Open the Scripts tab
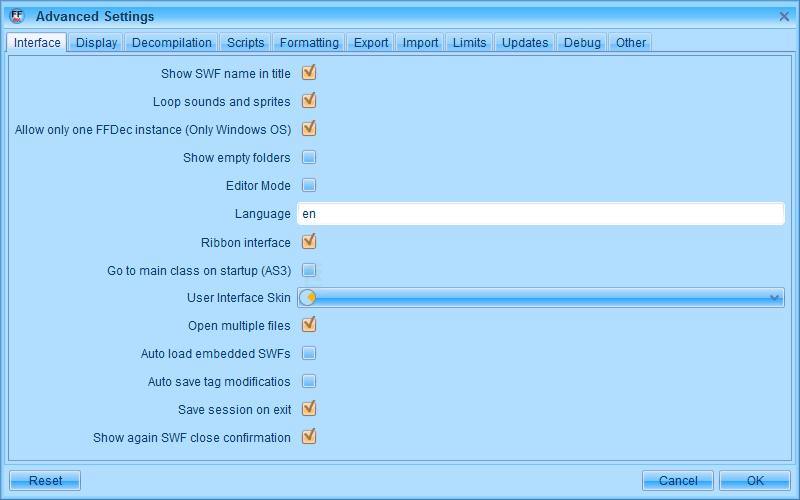Image resolution: width=800 pixels, height=500 pixels. pyautogui.click(x=246, y=43)
